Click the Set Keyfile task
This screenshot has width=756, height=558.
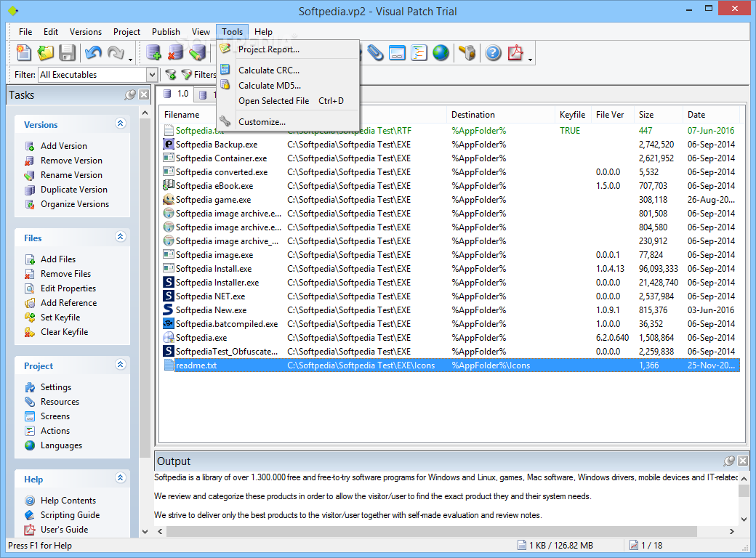52,317
